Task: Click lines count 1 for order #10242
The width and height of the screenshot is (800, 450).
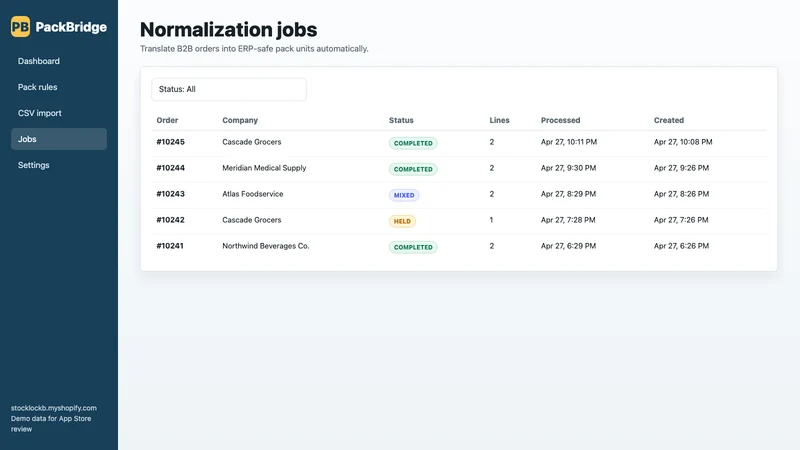Action: tap(491, 220)
